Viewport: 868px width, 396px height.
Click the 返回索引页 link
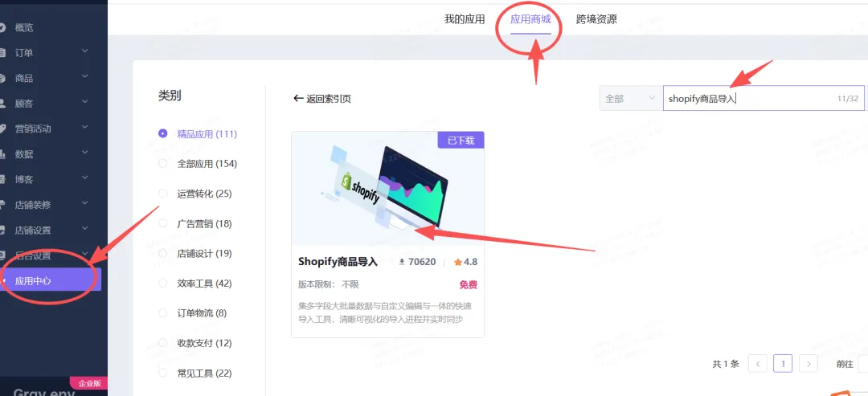click(328, 99)
